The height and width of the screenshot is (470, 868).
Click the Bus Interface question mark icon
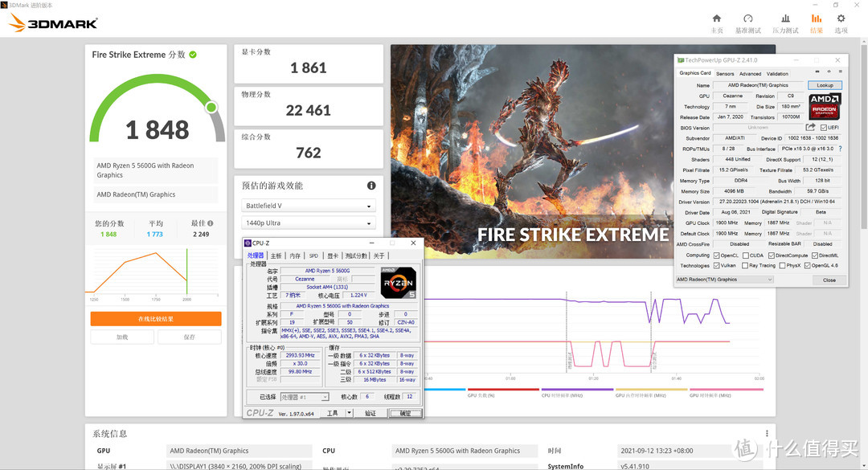pyautogui.click(x=840, y=149)
